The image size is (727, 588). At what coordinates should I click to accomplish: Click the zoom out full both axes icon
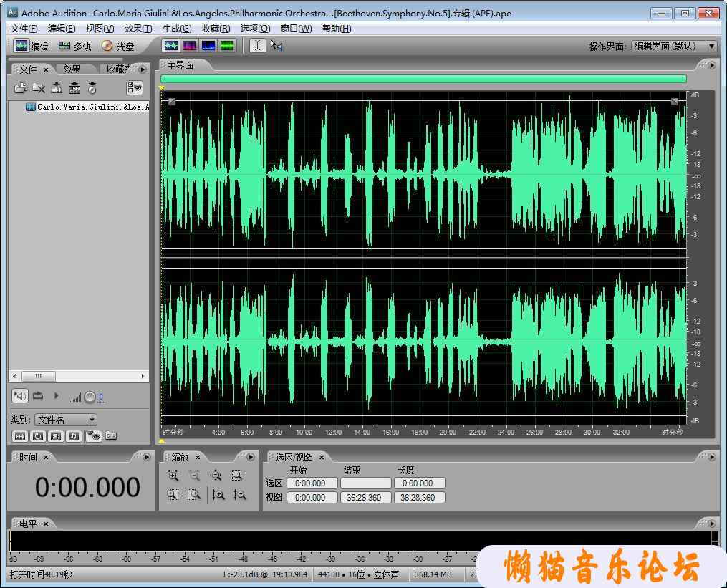tap(216, 476)
